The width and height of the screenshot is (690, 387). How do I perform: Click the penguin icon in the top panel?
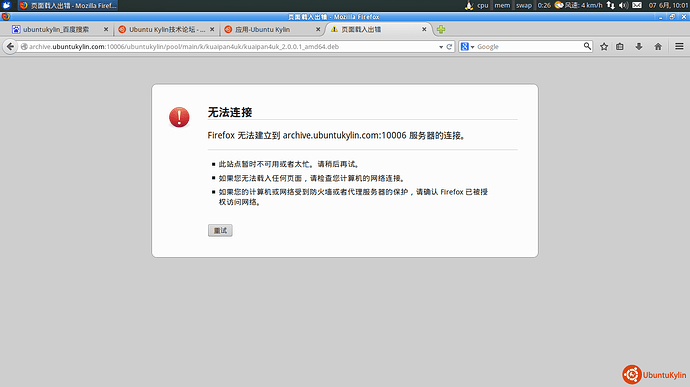point(469,5)
